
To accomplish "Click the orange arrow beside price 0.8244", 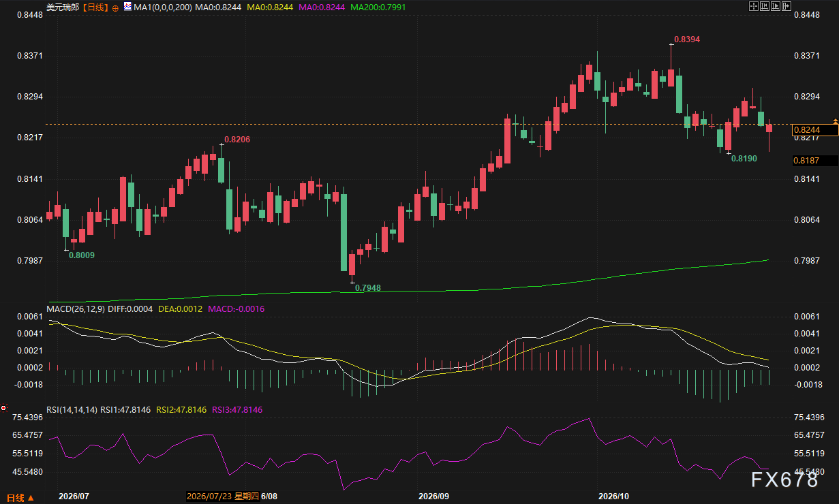I will [834, 120].
